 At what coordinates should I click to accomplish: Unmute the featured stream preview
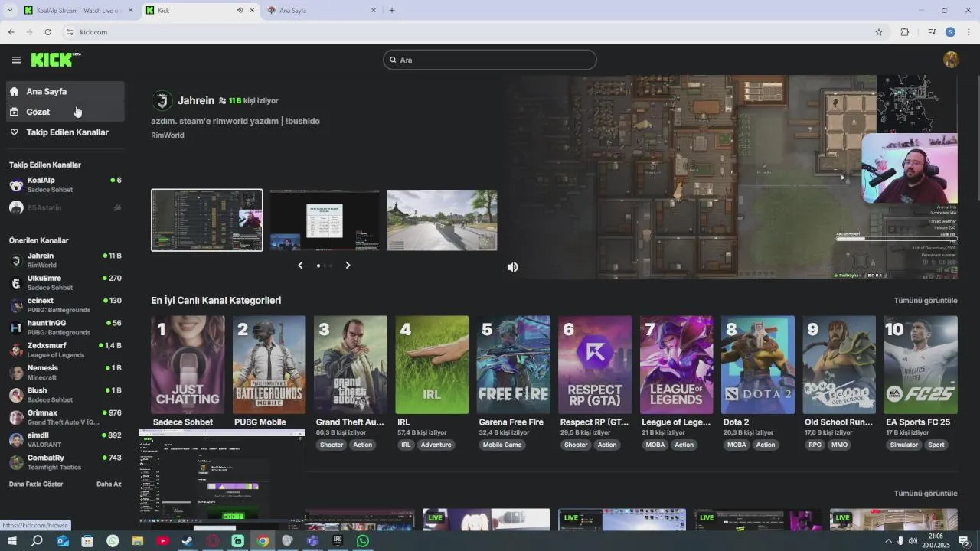(512, 267)
